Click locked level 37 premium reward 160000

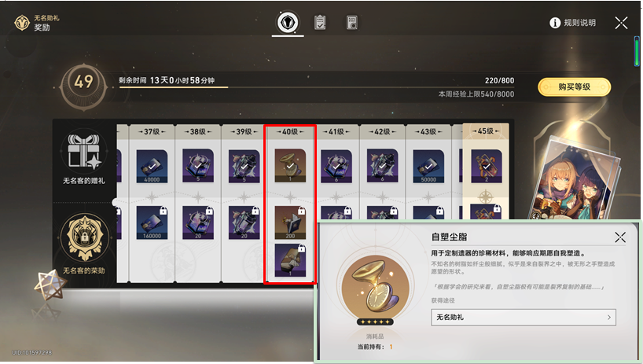coord(152,222)
